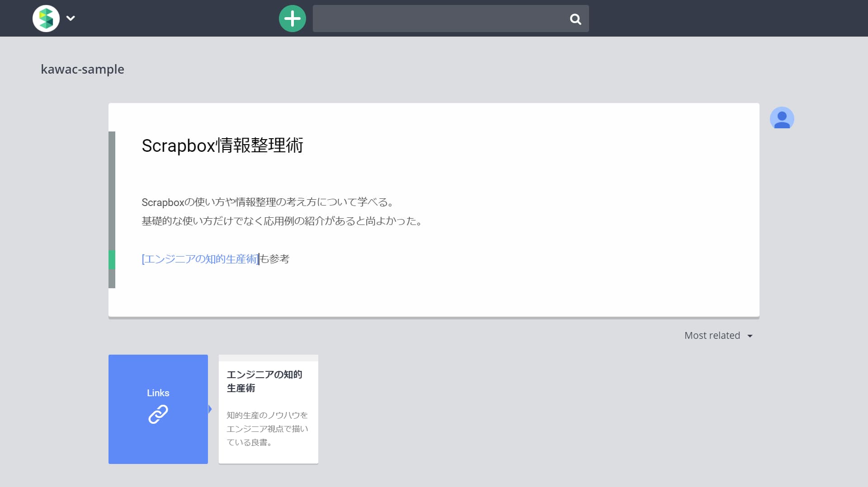Expand the project menu chevron beside logo
Screen dimensions: 868x487
pos(71,19)
